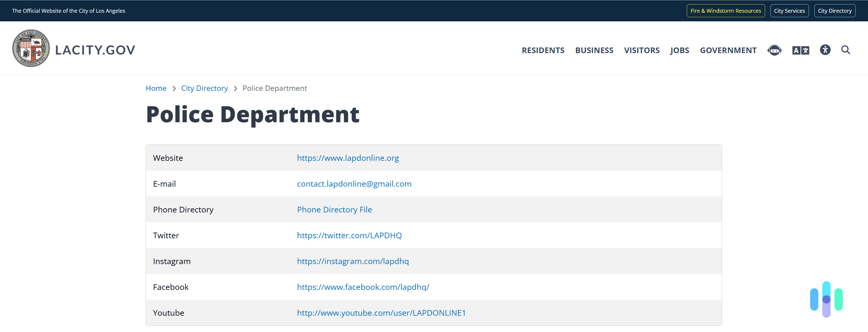868x332 pixels.
Task: Select the GOVERNMENT menu item
Action: coord(728,50)
